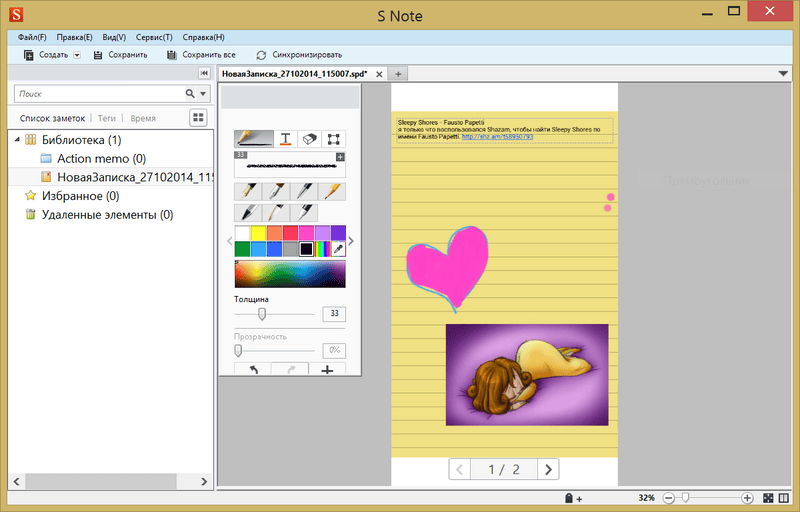800x512 pixels.
Task: Click the Сохранить все button
Action: 201,55
